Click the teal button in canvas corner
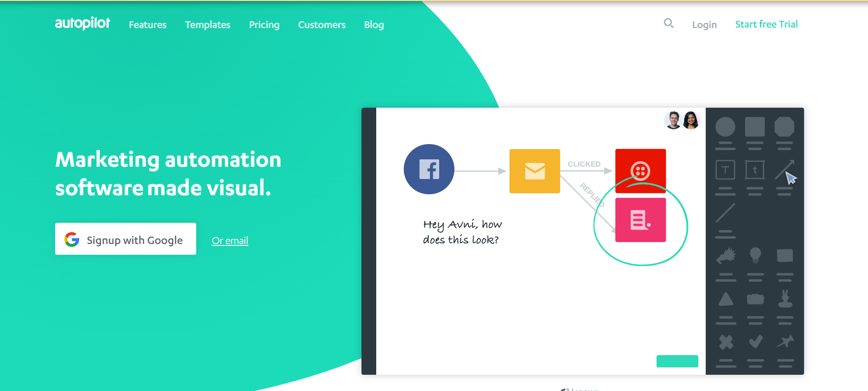The width and height of the screenshot is (868, 391). click(x=677, y=361)
